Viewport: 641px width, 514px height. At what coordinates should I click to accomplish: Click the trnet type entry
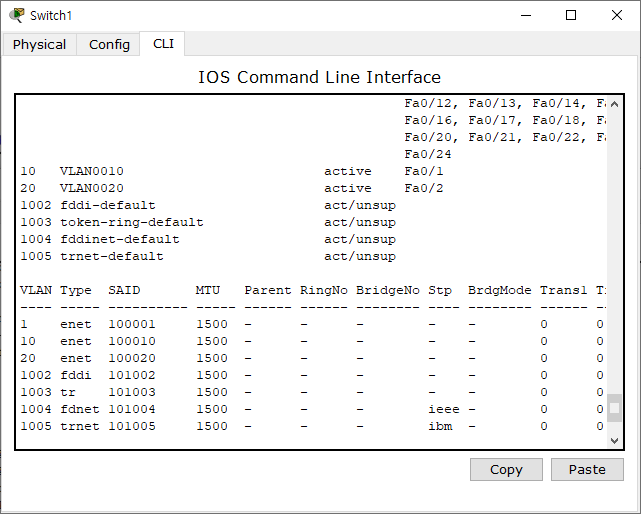[80, 426]
